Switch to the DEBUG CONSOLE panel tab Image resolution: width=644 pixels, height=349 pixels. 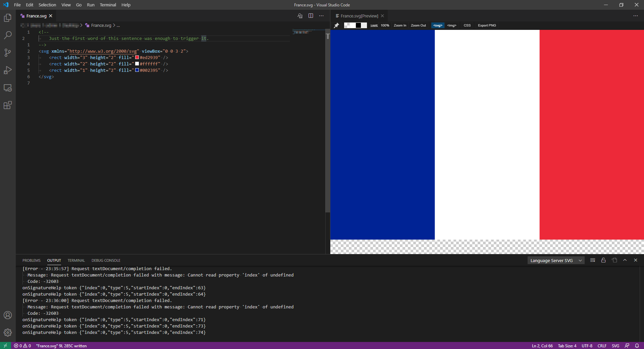106,260
